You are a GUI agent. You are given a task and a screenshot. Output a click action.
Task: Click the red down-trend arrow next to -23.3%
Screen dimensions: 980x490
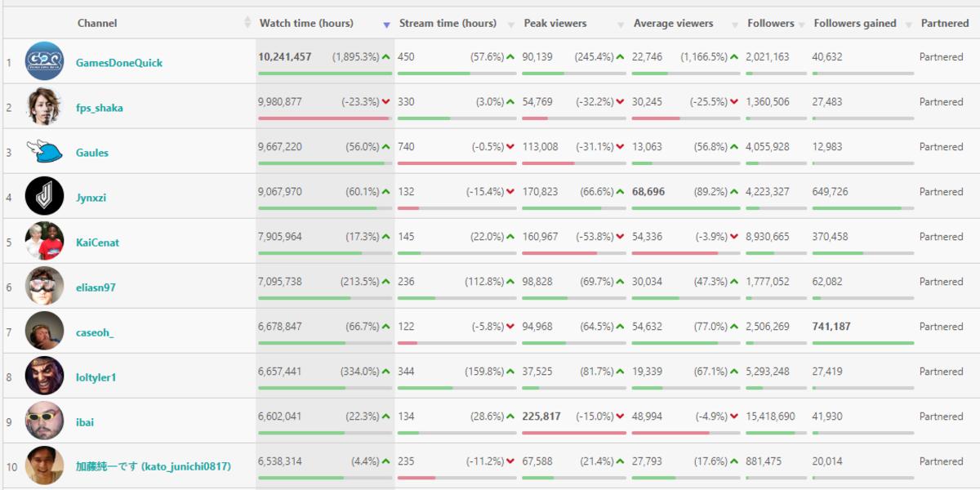(x=384, y=101)
